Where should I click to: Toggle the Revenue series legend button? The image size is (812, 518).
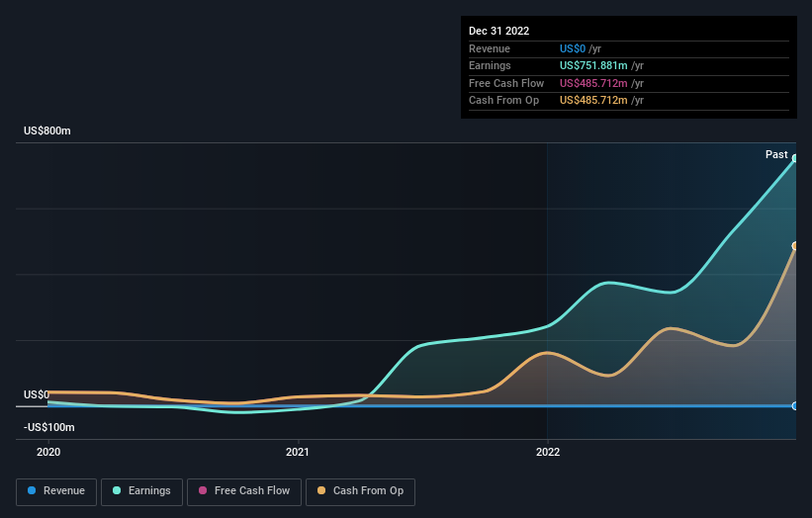(56, 491)
